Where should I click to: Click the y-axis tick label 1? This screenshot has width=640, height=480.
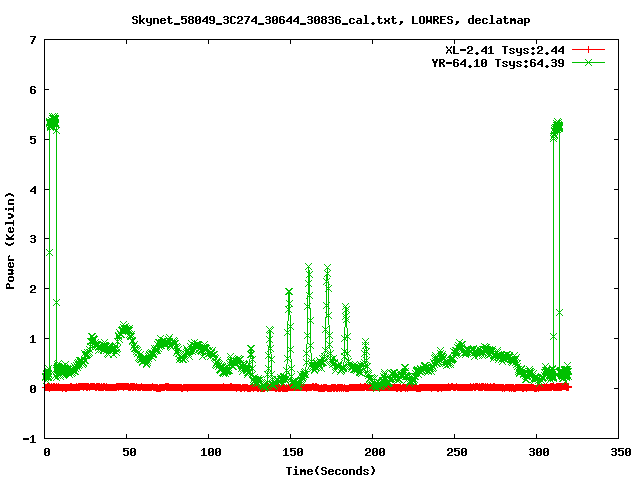33,339
